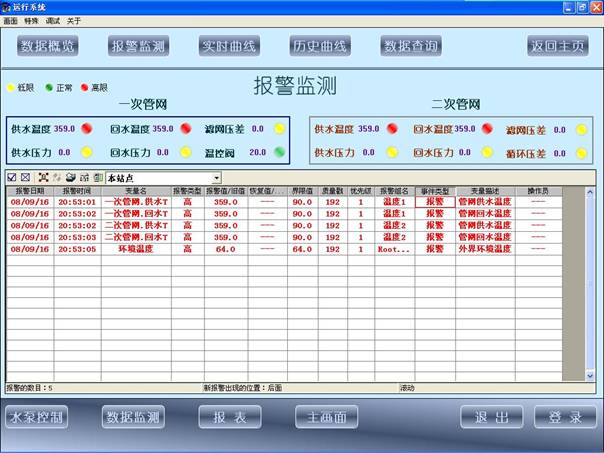
Task: Click the green list icon before station dropdown
Action: [x=97, y=177]
